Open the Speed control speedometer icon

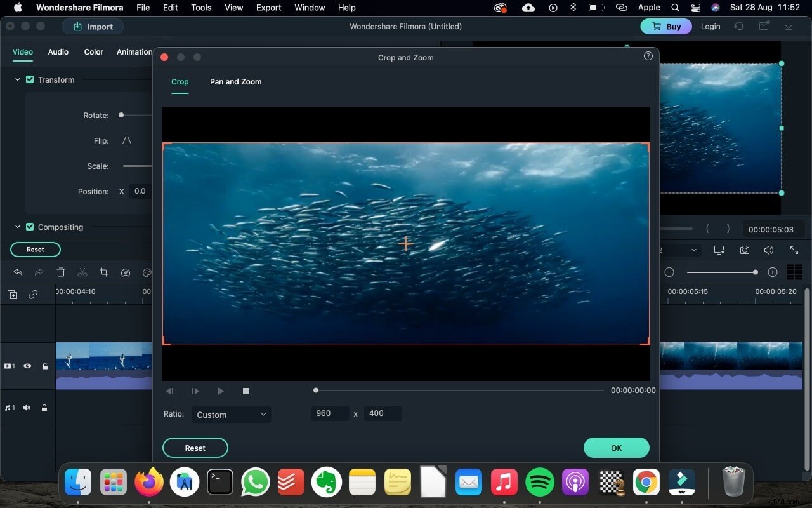click(126, 272)
